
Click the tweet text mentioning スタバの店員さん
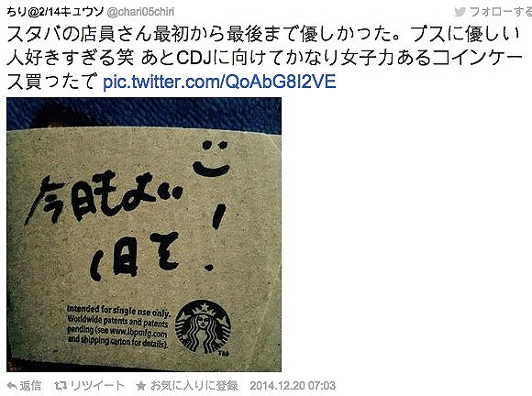(x=263, y=58)
